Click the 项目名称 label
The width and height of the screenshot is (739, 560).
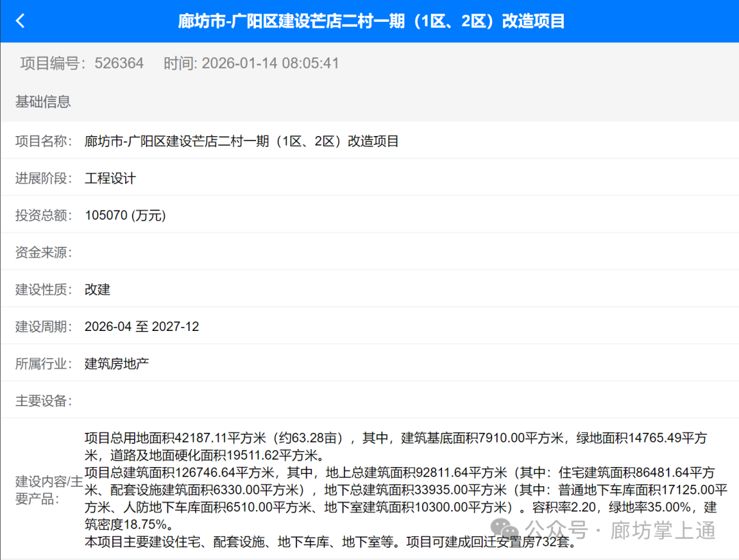pos(43,142)
